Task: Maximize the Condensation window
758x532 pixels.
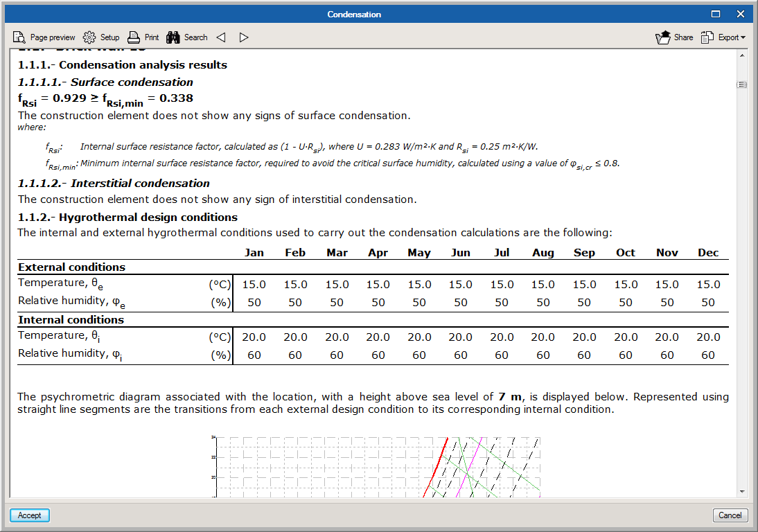Action: point(716,14)
